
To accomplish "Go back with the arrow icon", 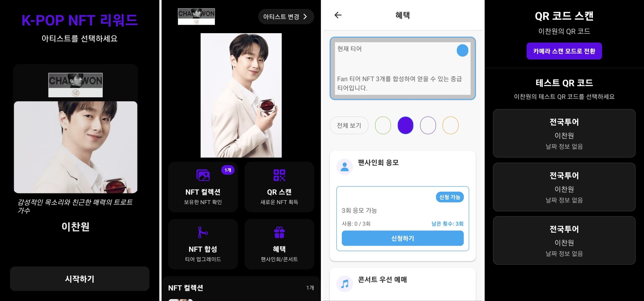I will [338, 15].
